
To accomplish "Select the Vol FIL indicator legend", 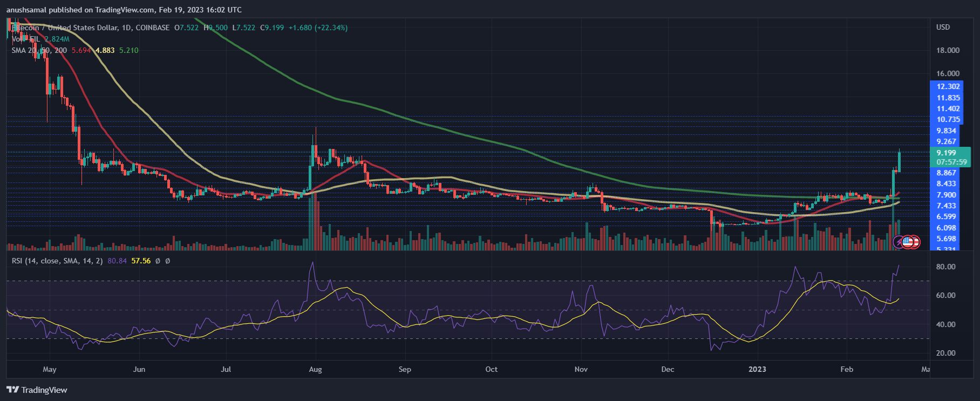I will click(25, 39).
